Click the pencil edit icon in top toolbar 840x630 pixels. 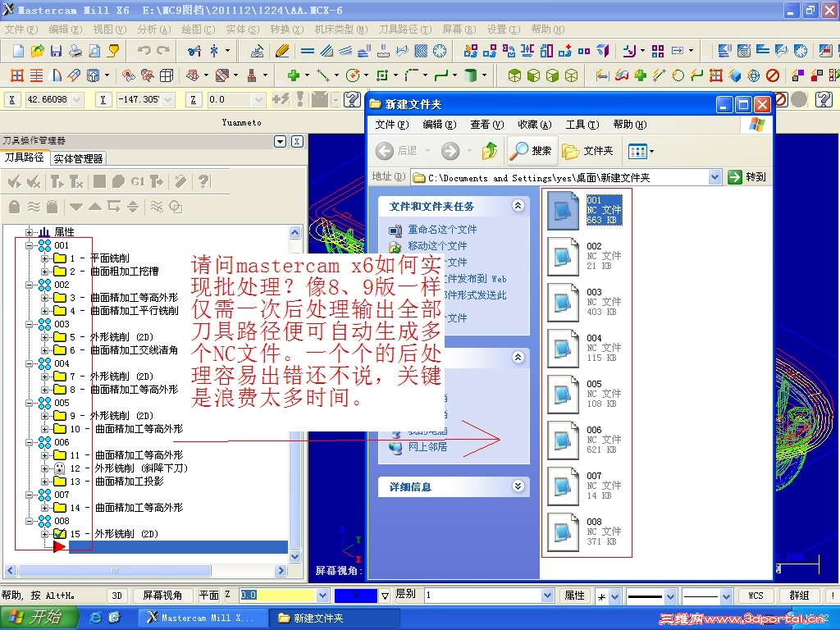(282, 51)
